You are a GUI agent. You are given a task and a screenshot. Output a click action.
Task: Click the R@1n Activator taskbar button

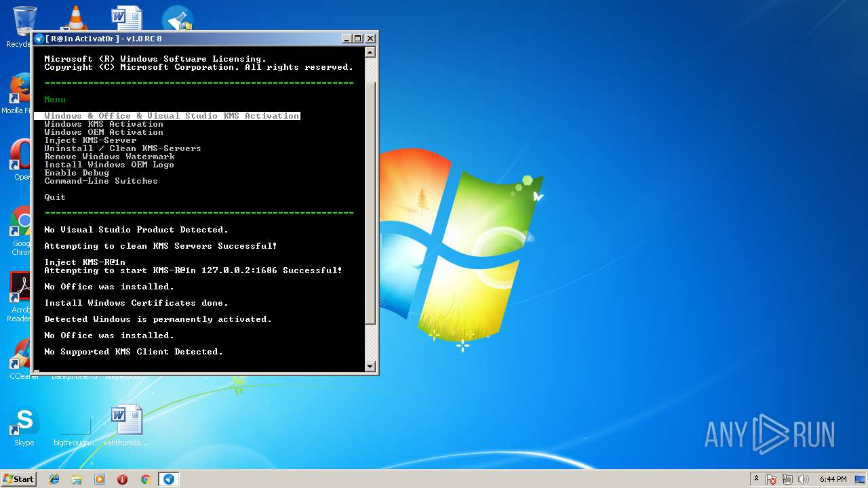click(169, 479)
